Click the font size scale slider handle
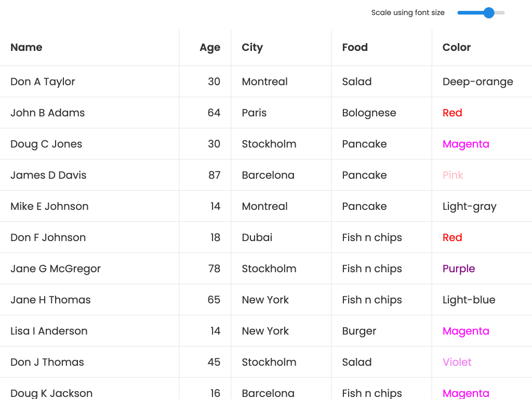 489,13
